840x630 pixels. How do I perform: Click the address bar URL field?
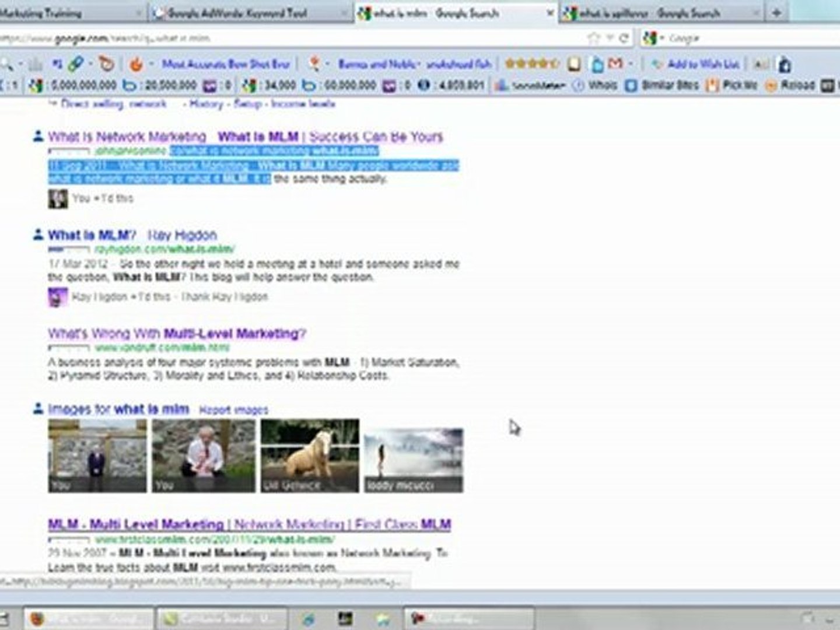point(292,38)
